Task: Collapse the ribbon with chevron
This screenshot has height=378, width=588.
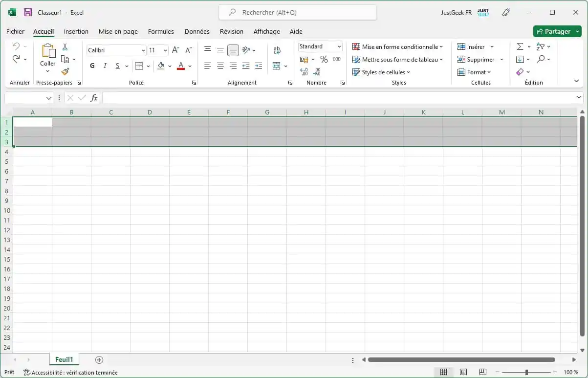Action: click(576, 81)
